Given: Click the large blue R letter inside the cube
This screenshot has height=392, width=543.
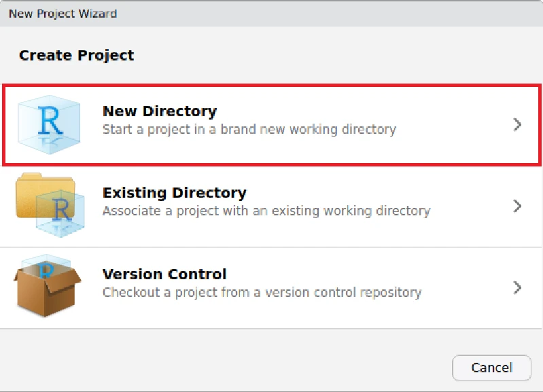Looking at the screenshot, I should pyautogui.click(x=50, y=120).
